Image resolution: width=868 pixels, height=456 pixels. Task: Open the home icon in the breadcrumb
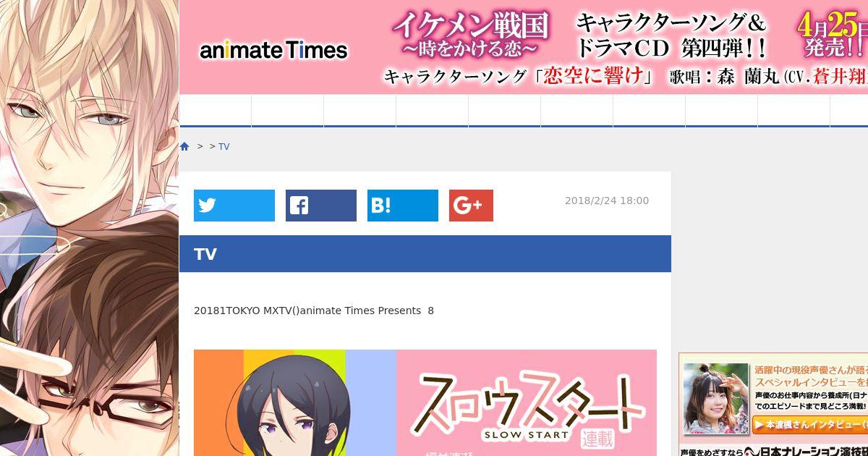pyautogui.click(x=184, y=146)
